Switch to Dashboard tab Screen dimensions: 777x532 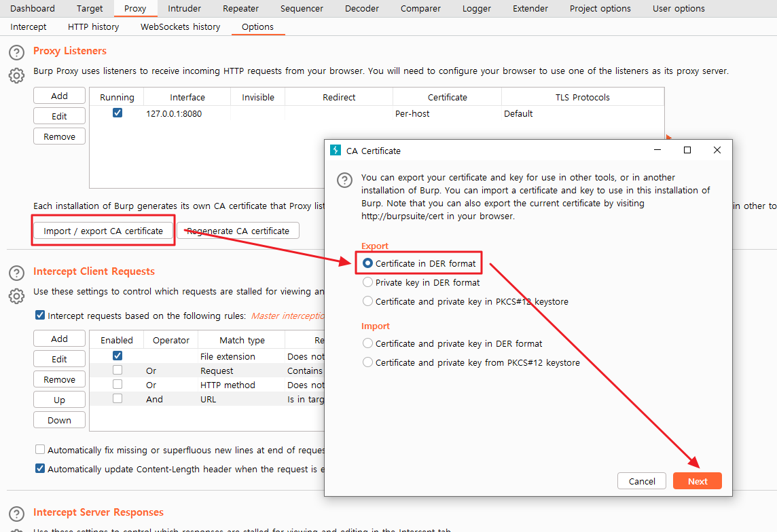point(33,8)
